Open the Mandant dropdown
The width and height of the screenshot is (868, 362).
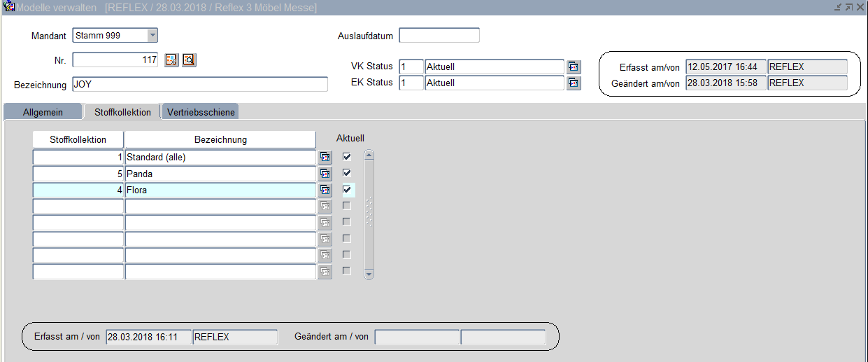[152, 36]
